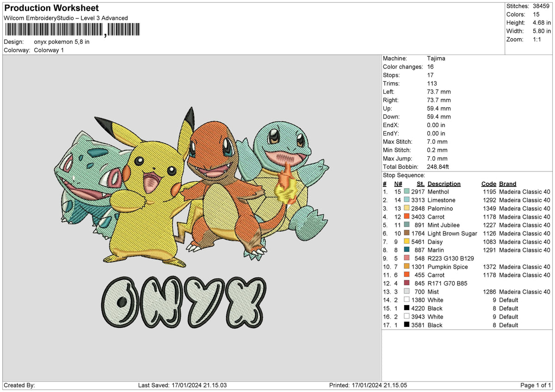The image size is (555, 392).
Task: Select the code 1195 in the Menthol row
Action: [x=490, y=191]
